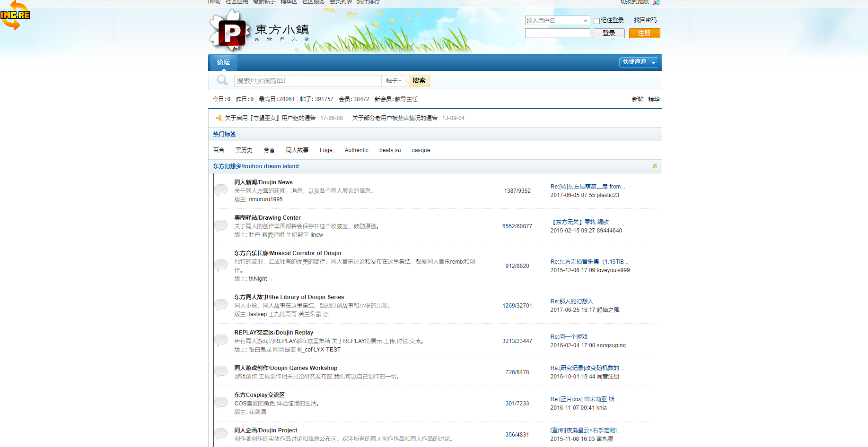Screen dimensions: 868x447
Task: Enable the 记住登录 remember login checkbox
Action: pyautogui.click(x=597, y=21)
